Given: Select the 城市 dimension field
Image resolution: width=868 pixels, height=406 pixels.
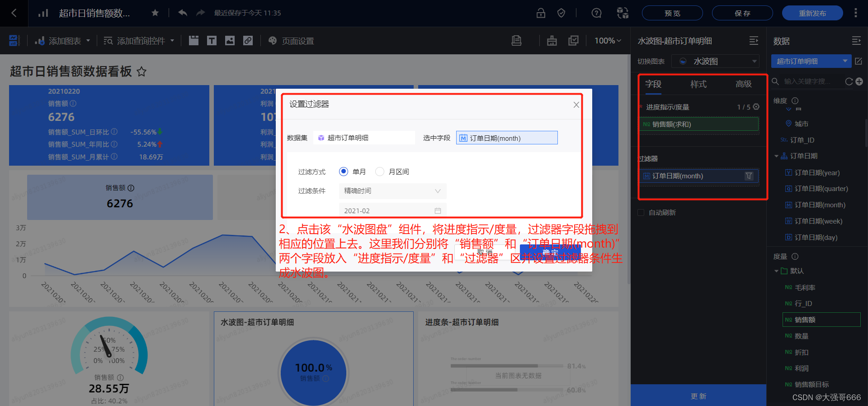Looking at the screenshot, I should coord(802,124).
